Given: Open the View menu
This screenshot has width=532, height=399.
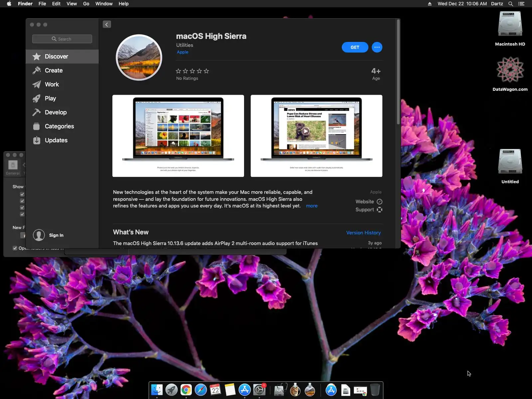Looking at the screenshot, I should point(72,4).
